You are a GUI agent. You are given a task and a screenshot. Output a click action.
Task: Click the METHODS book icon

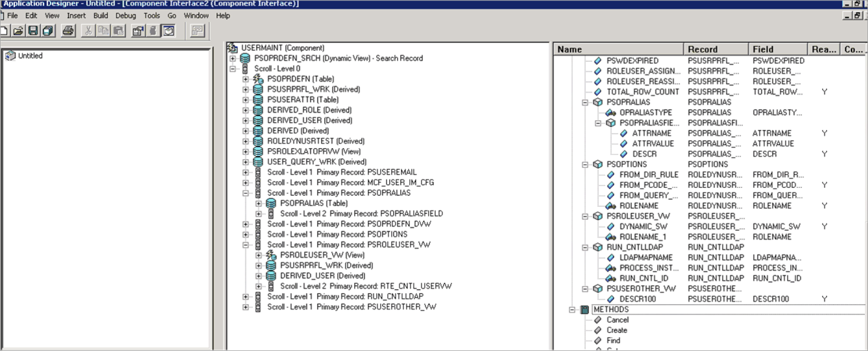[x=585, y=310]
